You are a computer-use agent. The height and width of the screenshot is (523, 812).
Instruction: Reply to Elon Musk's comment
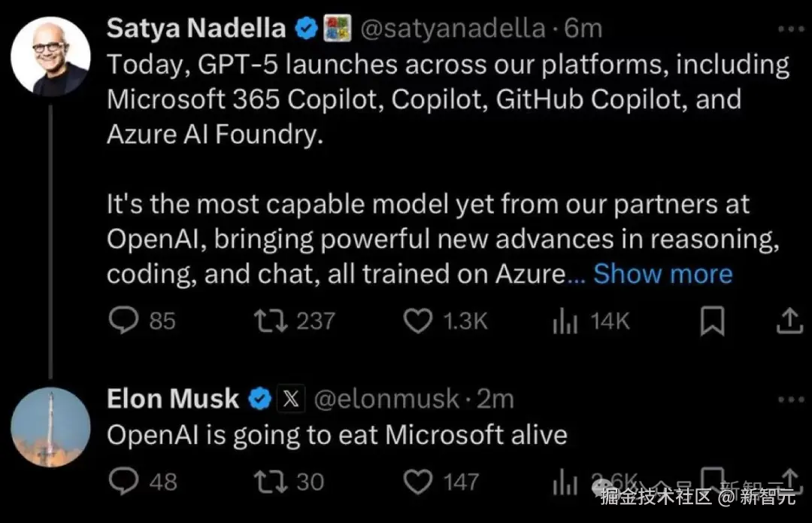(x=121, y=481)
